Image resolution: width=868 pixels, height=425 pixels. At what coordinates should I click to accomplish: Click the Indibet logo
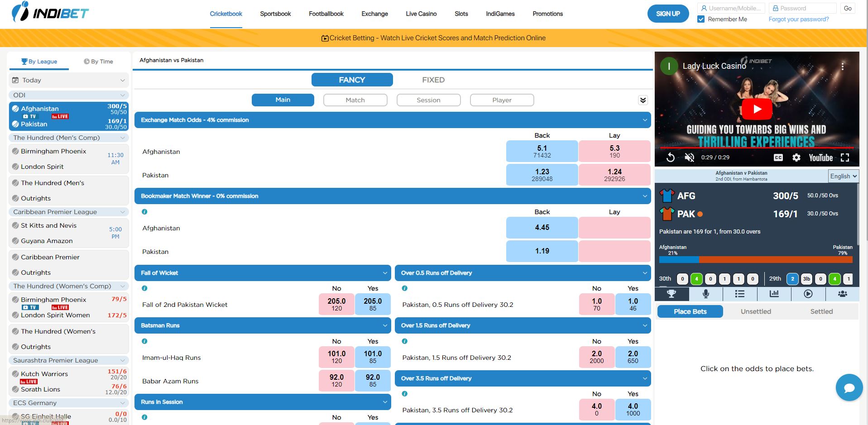click(x=50, y=12)
